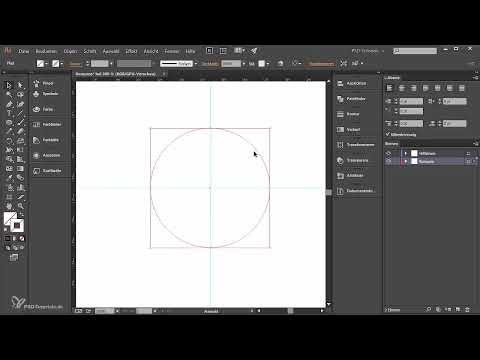Viewport: 480px width, 360px height.
Task: Click the GPU performance rocket icon
Action: click(x=254, y=51)
